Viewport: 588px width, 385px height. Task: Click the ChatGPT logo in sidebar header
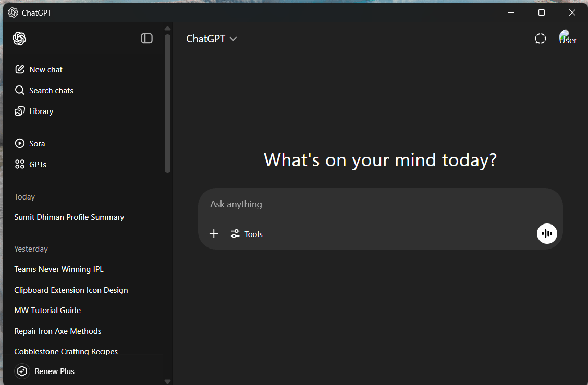(19, 39)
